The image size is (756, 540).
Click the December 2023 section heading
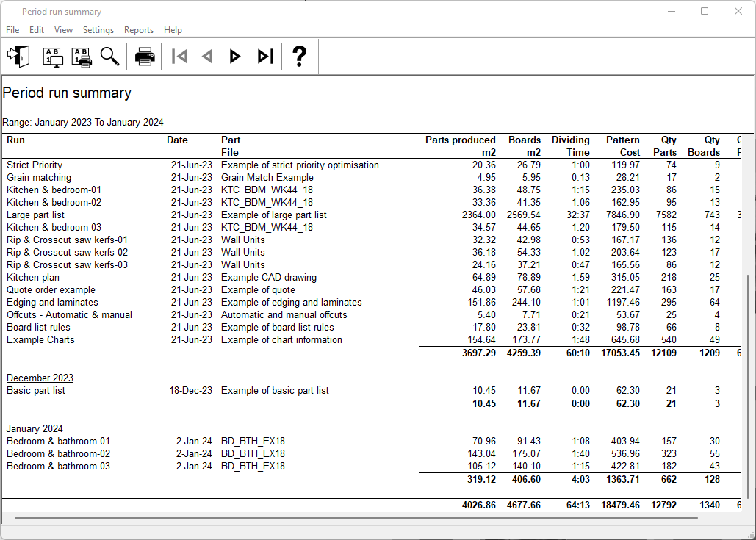(x=40, y=378)
